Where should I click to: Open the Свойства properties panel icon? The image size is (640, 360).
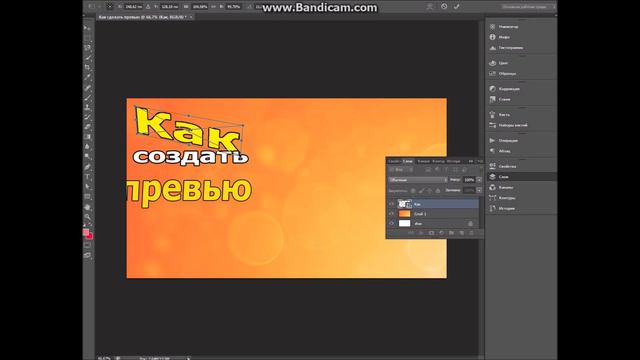click(x=493, y=167)
